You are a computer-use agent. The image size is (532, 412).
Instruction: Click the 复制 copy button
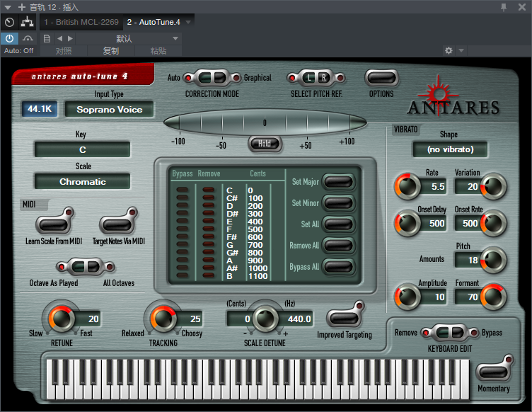coord(111,51)
